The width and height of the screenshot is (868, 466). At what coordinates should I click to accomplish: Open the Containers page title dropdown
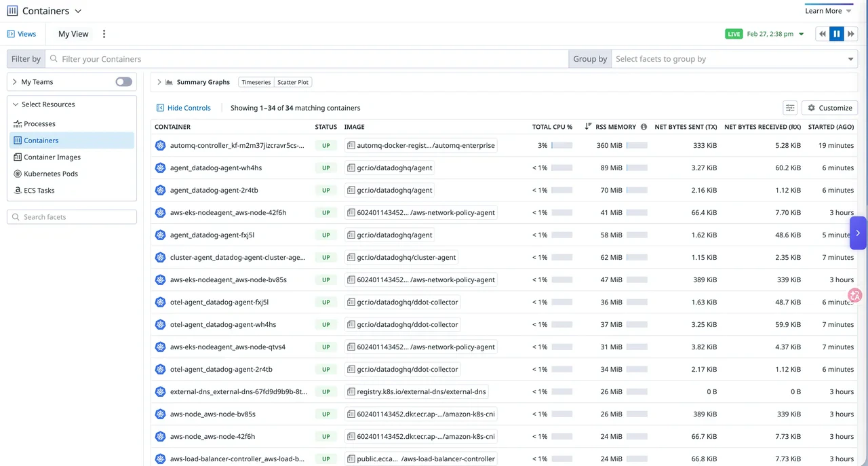78,11
